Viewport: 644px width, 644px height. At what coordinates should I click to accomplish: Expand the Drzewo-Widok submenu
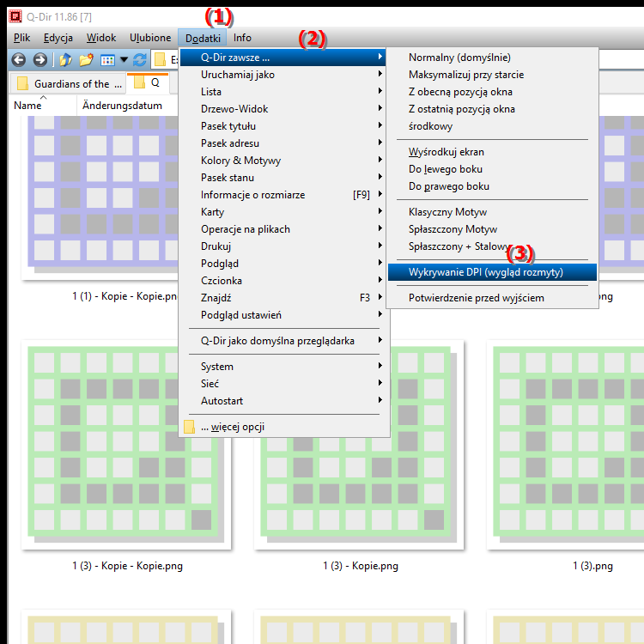point(283,109)
